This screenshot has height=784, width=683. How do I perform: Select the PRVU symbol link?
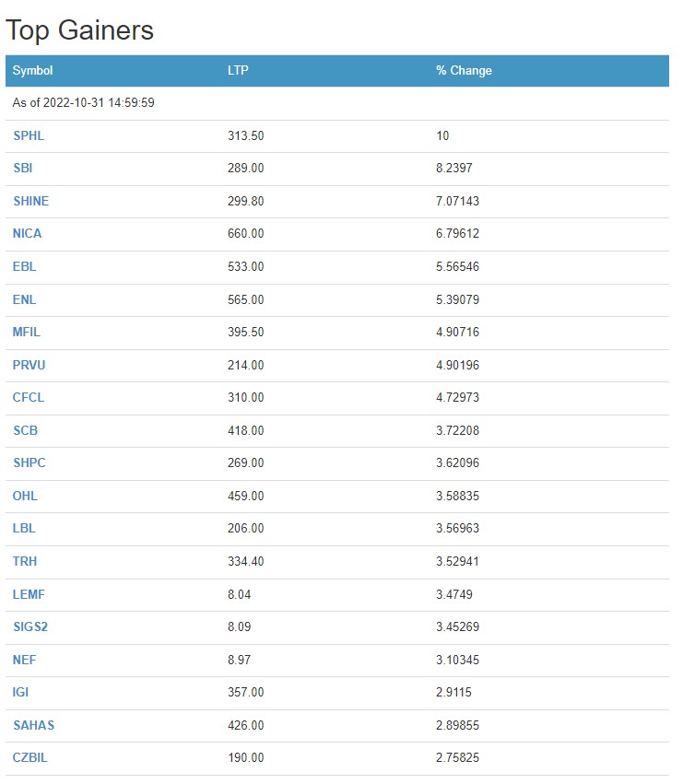click(29, 365)
